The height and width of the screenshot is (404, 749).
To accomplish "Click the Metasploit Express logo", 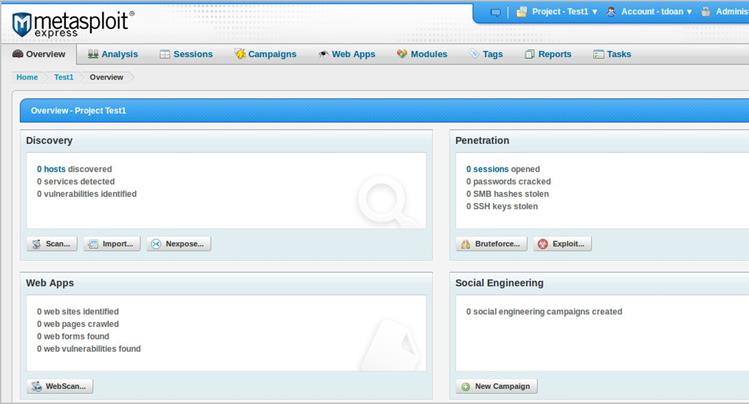I will click(x=73, y=24).
